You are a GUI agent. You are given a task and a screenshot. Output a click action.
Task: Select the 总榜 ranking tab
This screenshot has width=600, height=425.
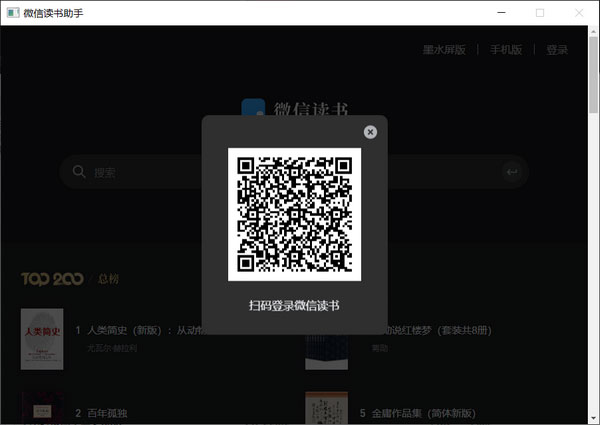coord(108,278)
